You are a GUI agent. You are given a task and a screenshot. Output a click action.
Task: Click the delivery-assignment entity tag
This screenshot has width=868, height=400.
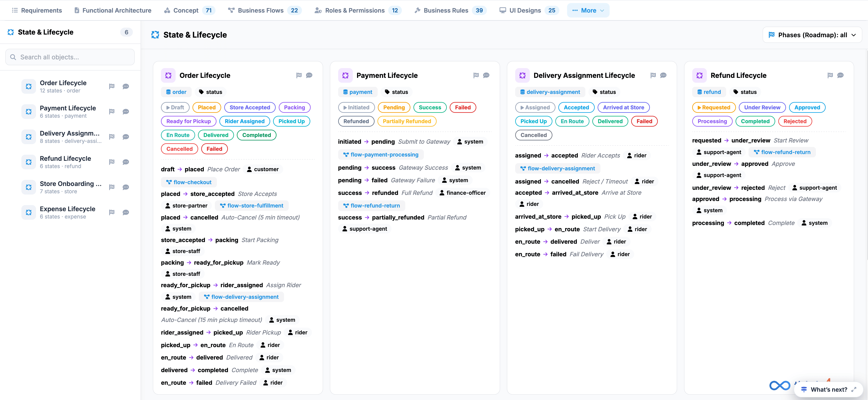pyautogui.click(x=550, y=92)
